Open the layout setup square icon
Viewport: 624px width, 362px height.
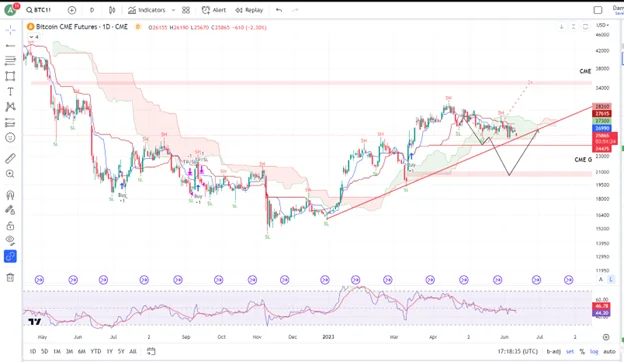598,10
